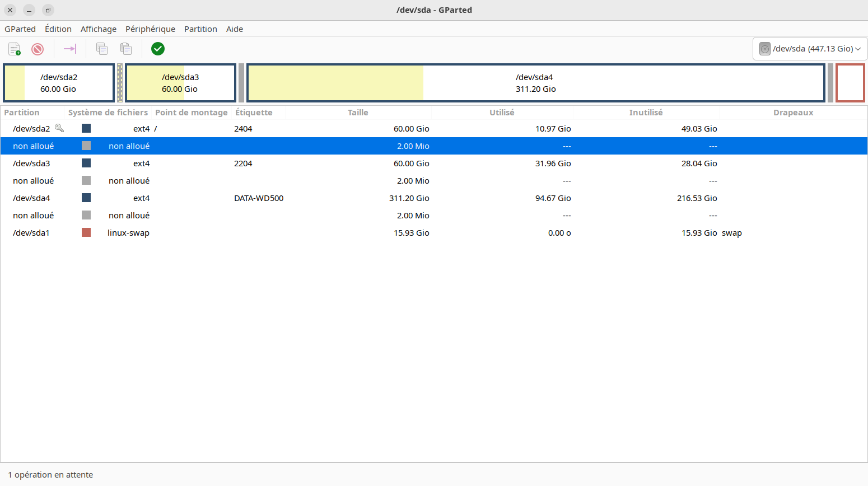Select the red swap partition block

click(850, 83)
